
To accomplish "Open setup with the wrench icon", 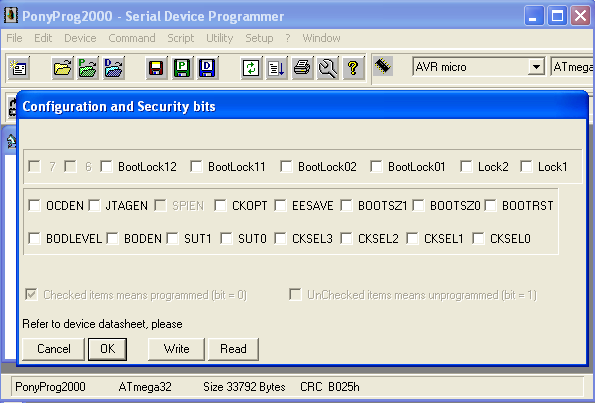I will pos(327,68).
